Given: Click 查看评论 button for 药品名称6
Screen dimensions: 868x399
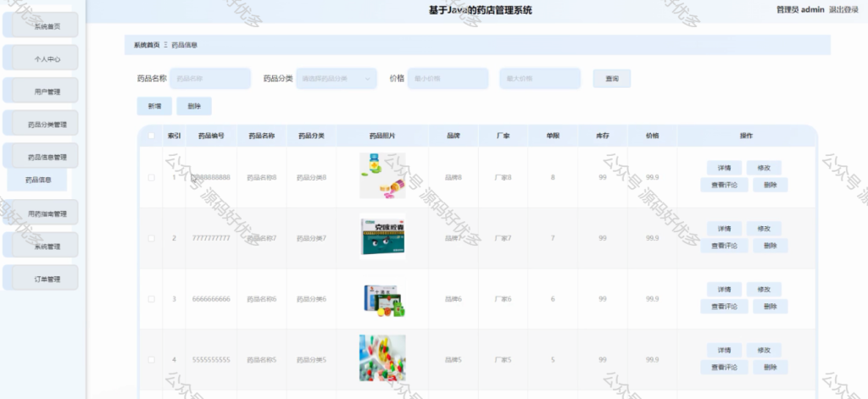Looking at the screenshot, I should pyautogui.click(x=724, y=307).
